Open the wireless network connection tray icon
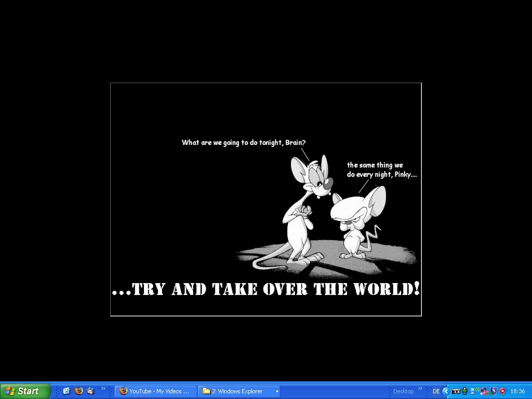Screen dimensions: 532x399 tap(474, 391)
